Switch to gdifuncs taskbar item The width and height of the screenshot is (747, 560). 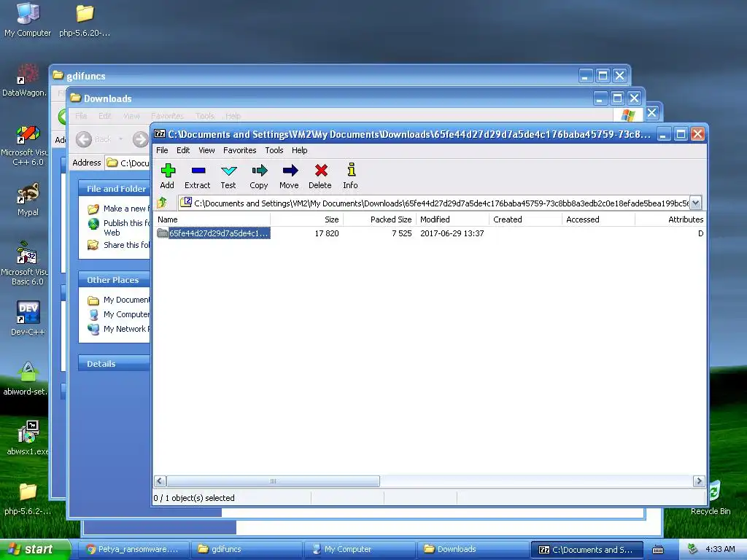pyautogui.click(x=247, y=549)
